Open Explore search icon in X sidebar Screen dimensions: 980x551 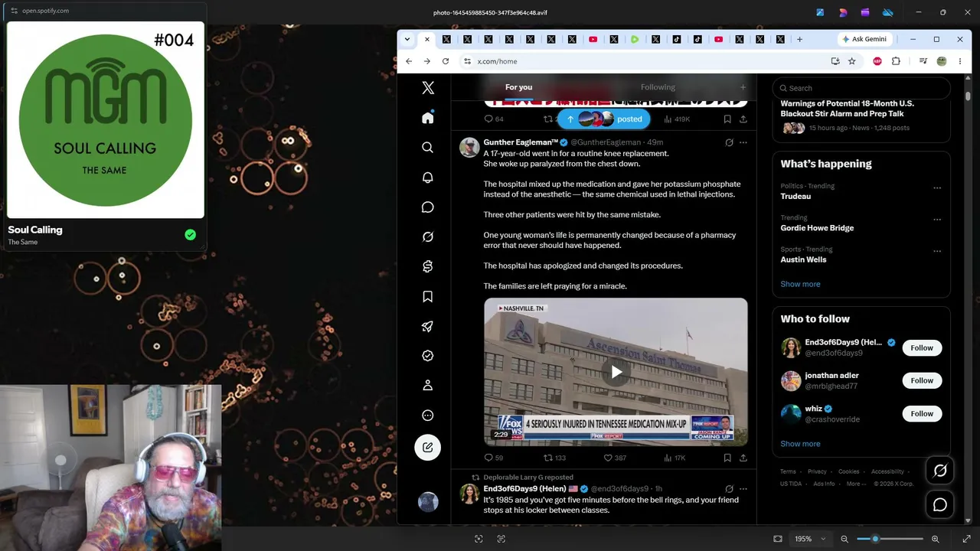click(428, 148)
